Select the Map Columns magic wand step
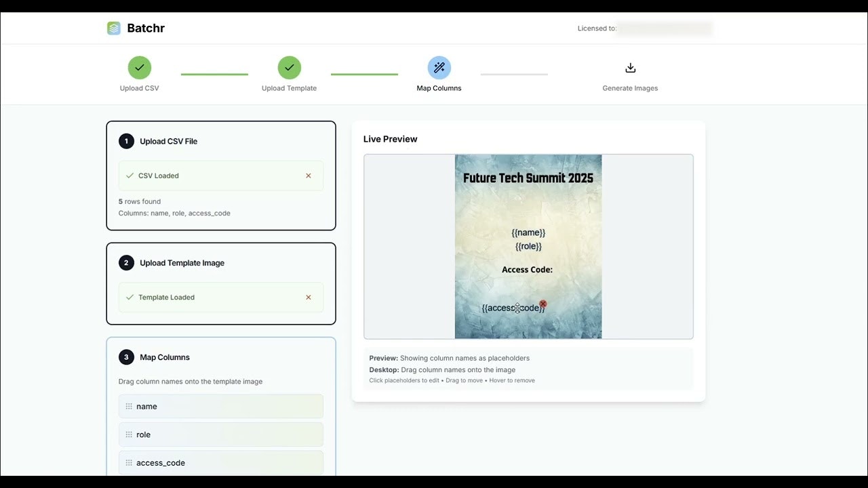The image size is (868, 488). coord(439,68)
